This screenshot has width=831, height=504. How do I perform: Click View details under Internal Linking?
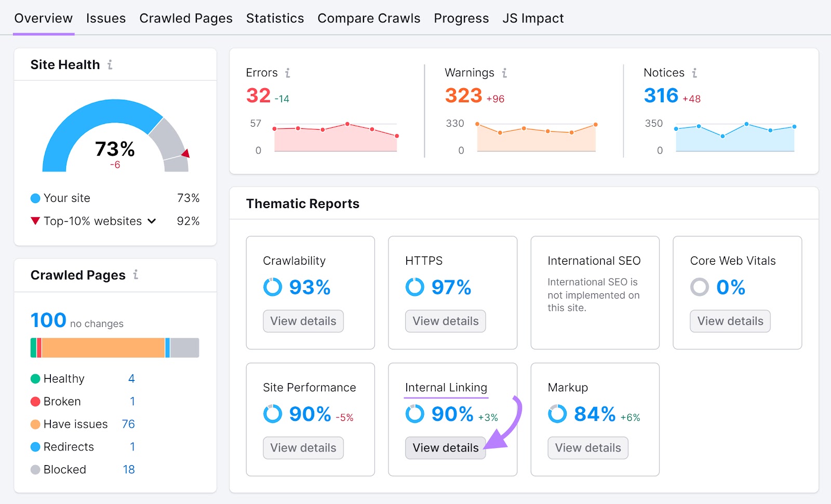(x=445, y=447)
